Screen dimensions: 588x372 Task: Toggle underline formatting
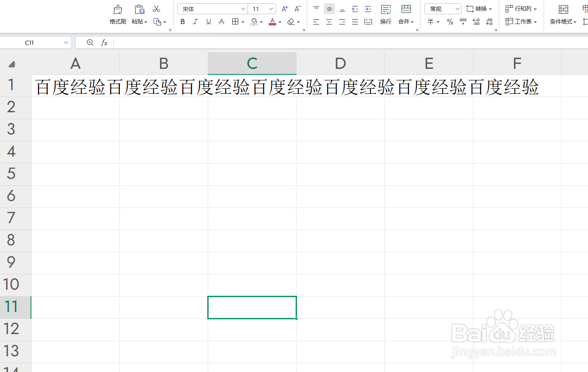pyautogui.click(x=208, y=21)
